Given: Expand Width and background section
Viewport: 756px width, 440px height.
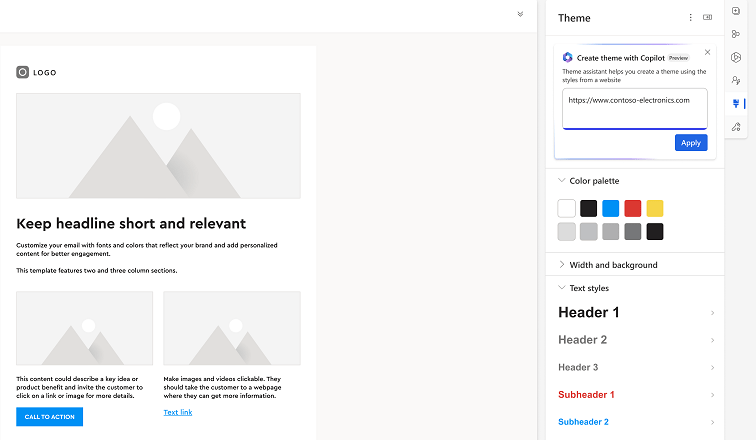Looking at the screenshot, I should 561,265.
